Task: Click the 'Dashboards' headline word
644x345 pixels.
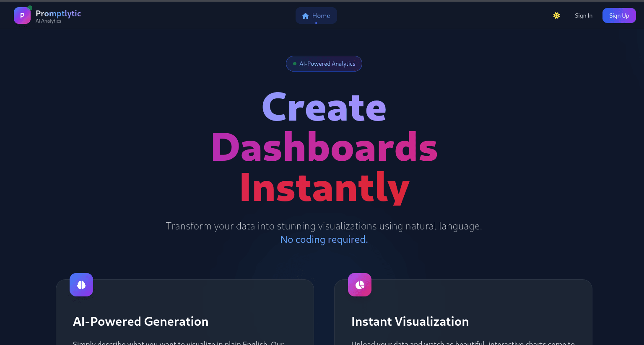Action: [325, 147]
